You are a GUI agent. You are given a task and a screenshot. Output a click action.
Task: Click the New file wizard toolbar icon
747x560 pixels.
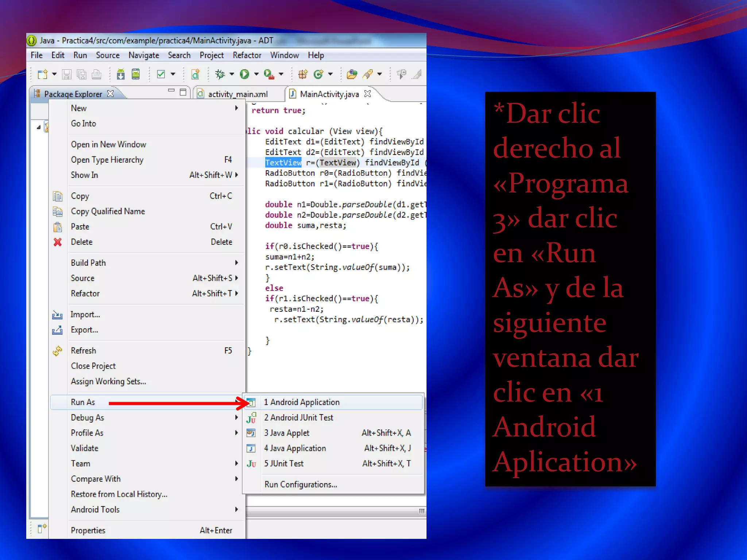(43, 74)
